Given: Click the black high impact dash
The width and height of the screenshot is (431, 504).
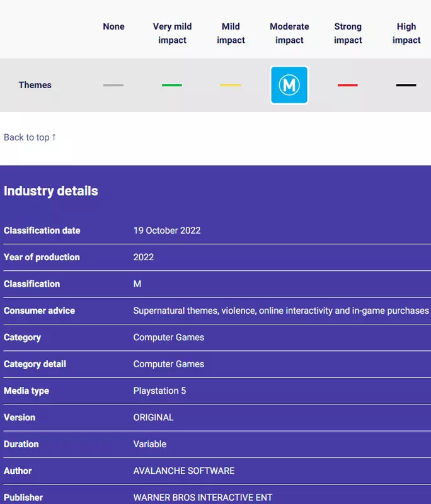Looking at the screenshot, I should tap(406, 85).
